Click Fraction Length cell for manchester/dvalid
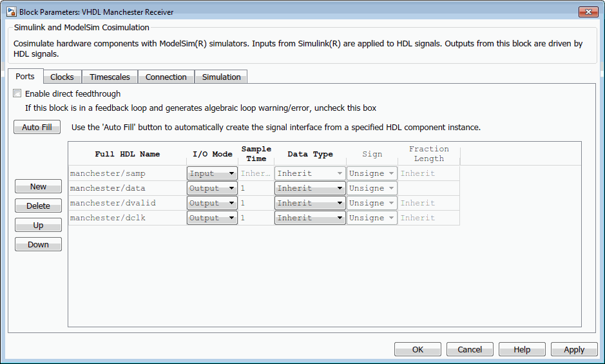605x364 pixels. pyautogui.click(x=428, y=203)
